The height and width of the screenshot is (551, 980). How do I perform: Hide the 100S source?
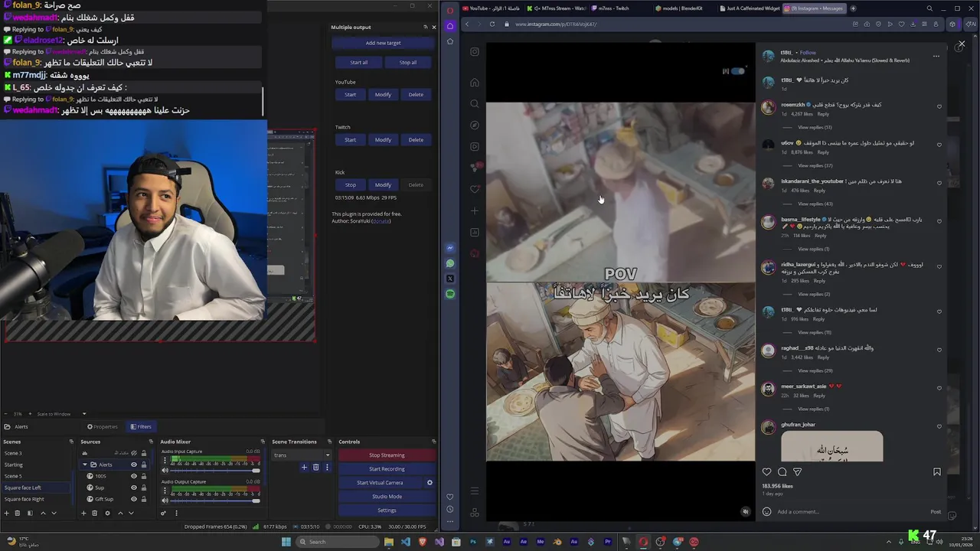(134, 476)
